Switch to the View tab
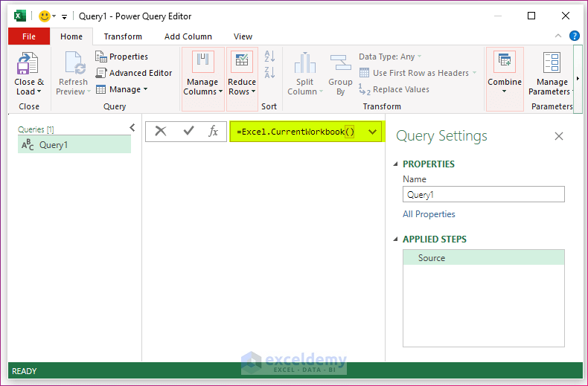Image resolution: width=588 pixels, height=386 pixels. (x=243, y=36)
